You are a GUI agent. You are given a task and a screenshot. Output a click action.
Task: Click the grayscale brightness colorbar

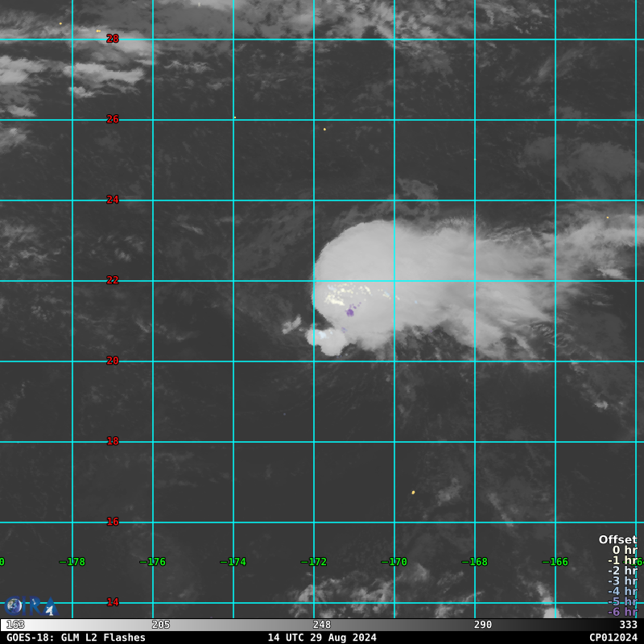pos(322,625)
